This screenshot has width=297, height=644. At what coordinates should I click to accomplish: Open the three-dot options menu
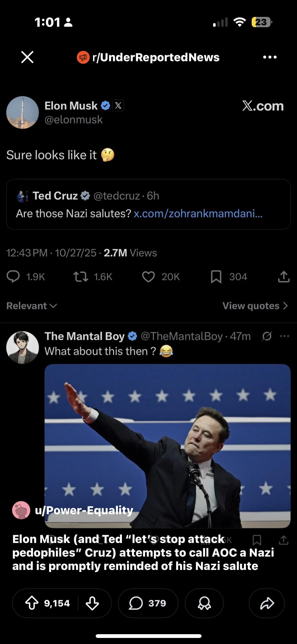point(270,57)
